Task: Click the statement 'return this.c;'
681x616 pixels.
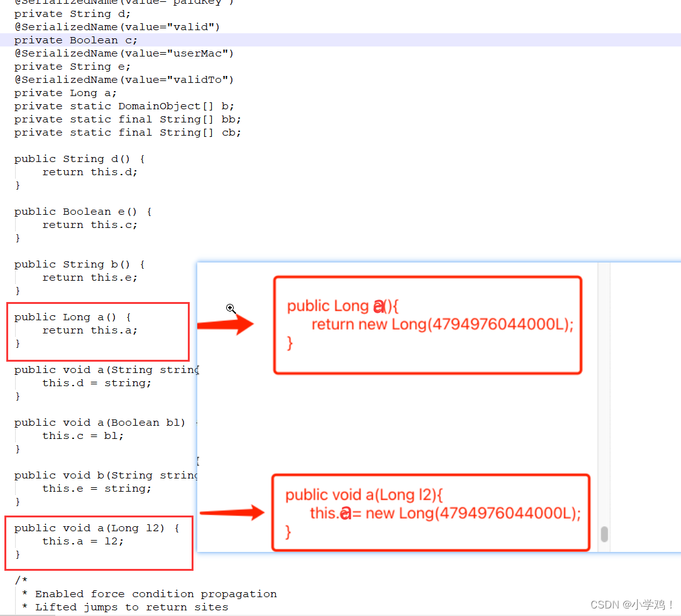Action: pos(89,225)
